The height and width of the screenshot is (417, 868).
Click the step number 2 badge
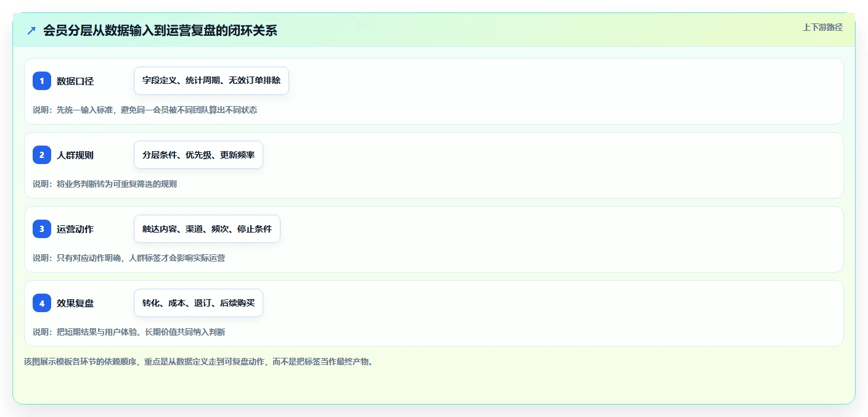(42, 155)
